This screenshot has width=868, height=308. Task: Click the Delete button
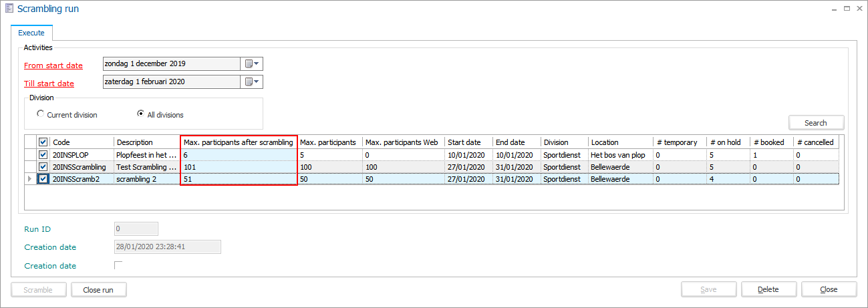coord(768,289)
